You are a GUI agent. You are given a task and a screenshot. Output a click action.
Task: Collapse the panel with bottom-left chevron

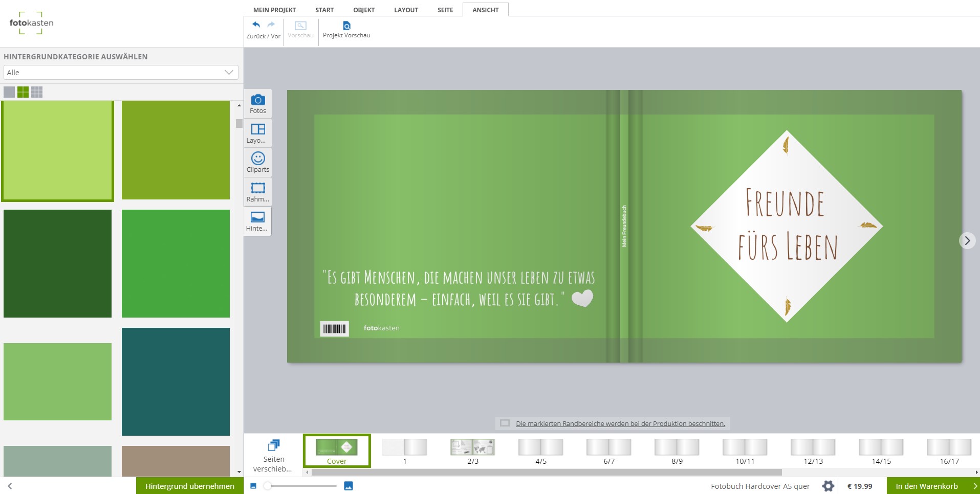tap(10, 486)
